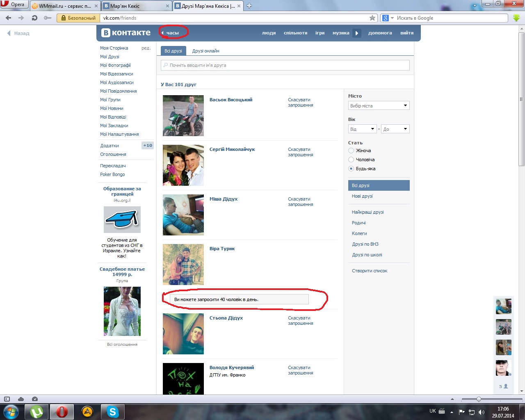Click the ВКонтакте logo in the header
The width and height of the screenshot is (525, 420).
coord(126,33)
